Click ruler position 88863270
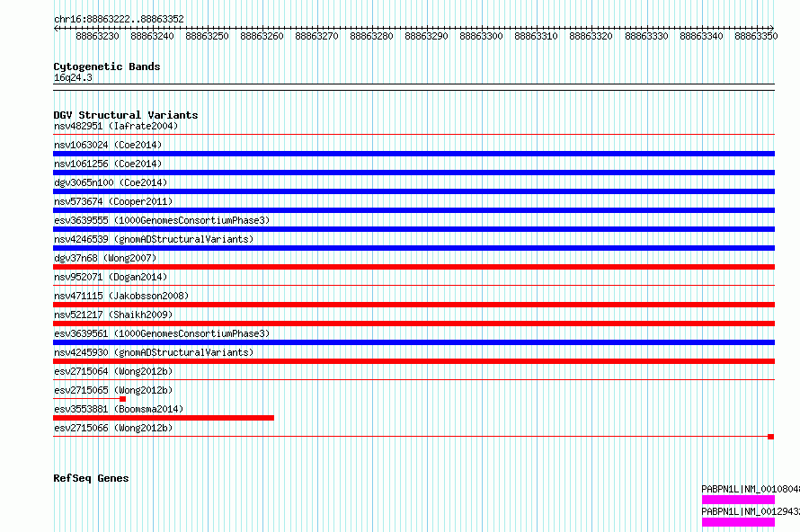 pos(316,36)
